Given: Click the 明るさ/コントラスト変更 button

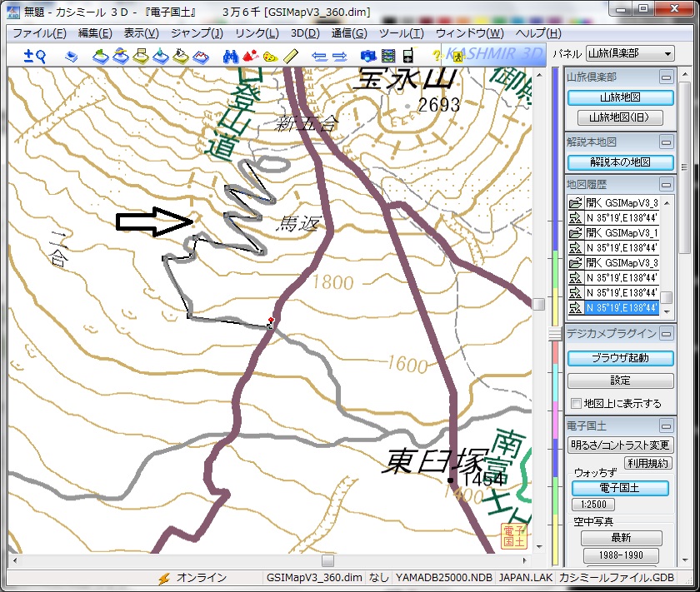Looking at the screenshot, I should (620, 445).
